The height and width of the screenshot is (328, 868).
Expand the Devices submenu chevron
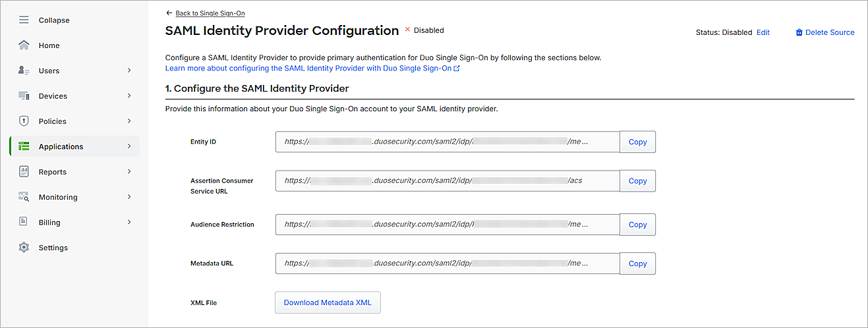(129, 96)
